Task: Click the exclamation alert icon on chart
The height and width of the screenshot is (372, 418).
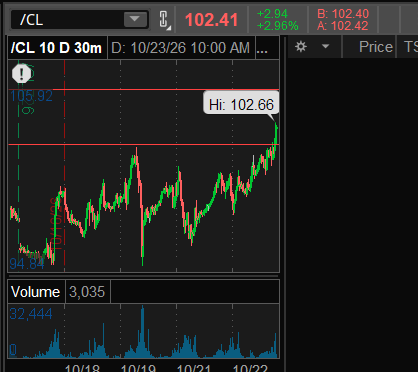Action: [21, 73]
